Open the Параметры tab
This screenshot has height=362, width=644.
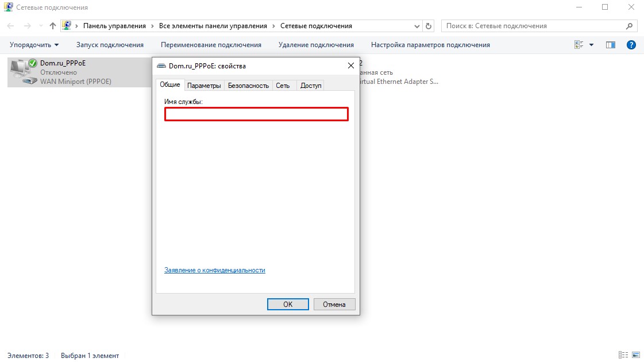204,85
